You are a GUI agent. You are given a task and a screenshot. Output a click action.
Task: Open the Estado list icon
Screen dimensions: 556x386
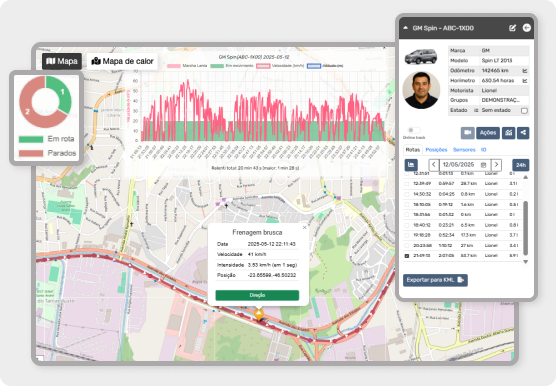476,111
